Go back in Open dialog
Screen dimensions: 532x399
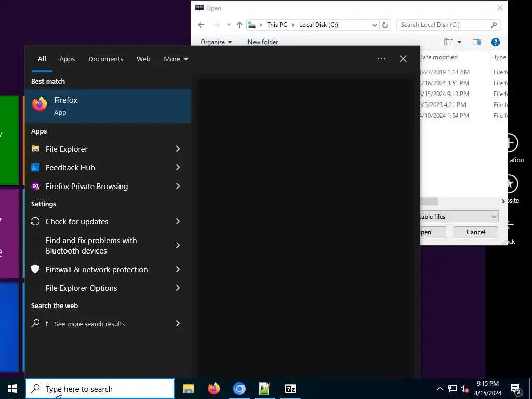pos(201,25)
